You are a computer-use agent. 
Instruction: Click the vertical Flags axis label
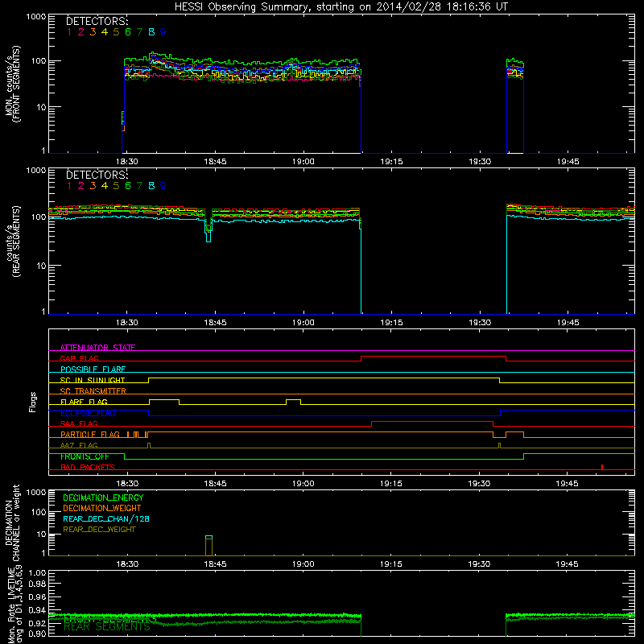click(x=33, y=402)
